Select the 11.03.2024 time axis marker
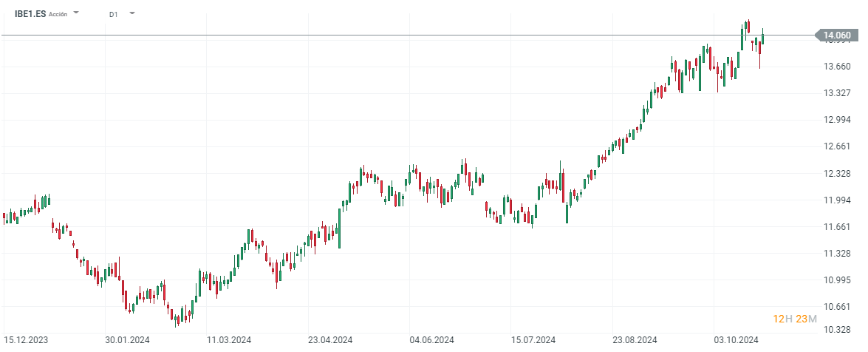The height and width of the screenshot is (352, 868). (229, 340)
